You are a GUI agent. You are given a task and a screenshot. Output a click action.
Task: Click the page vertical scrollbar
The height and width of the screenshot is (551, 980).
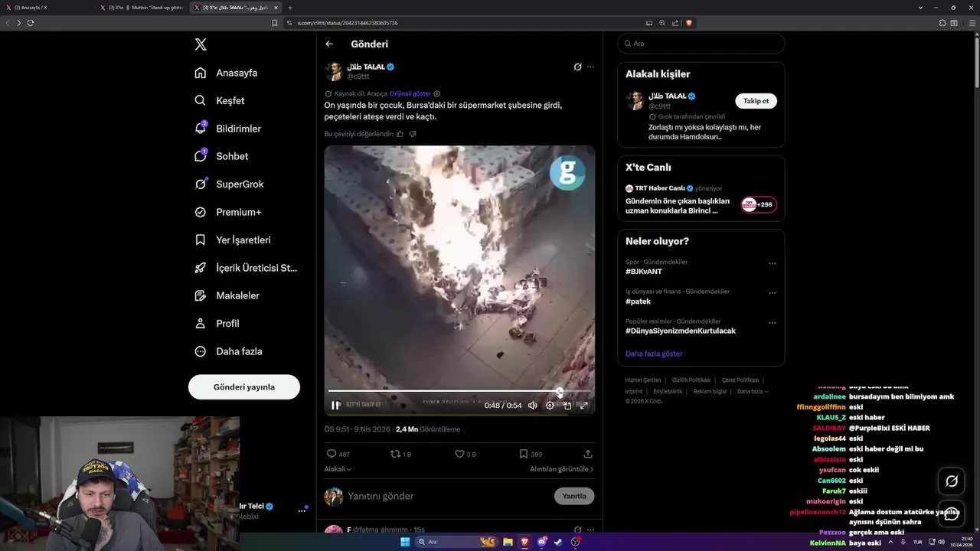click(977, 61)
